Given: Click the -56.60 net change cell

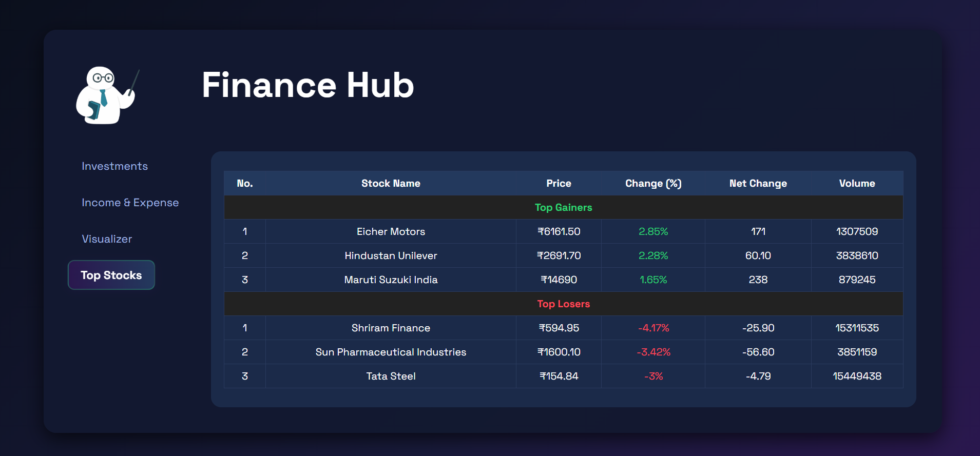Looking at the screenshot, I should tap(758, 352).
